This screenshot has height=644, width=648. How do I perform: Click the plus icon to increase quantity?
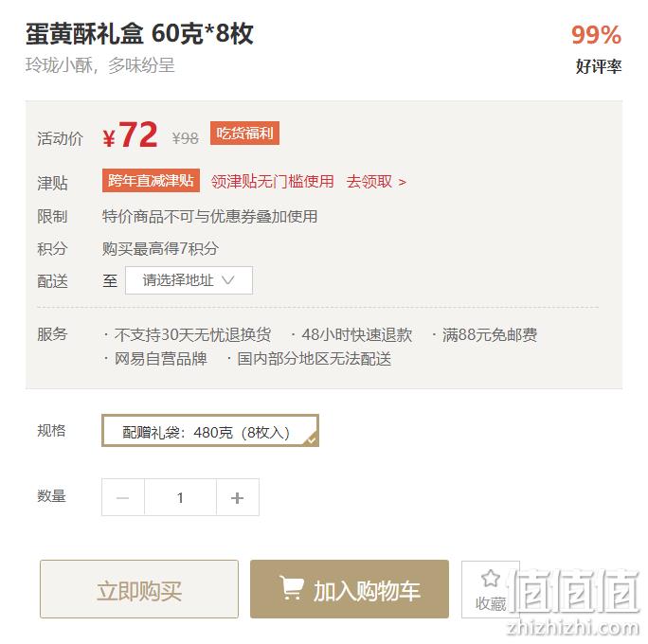pos(237,498)
